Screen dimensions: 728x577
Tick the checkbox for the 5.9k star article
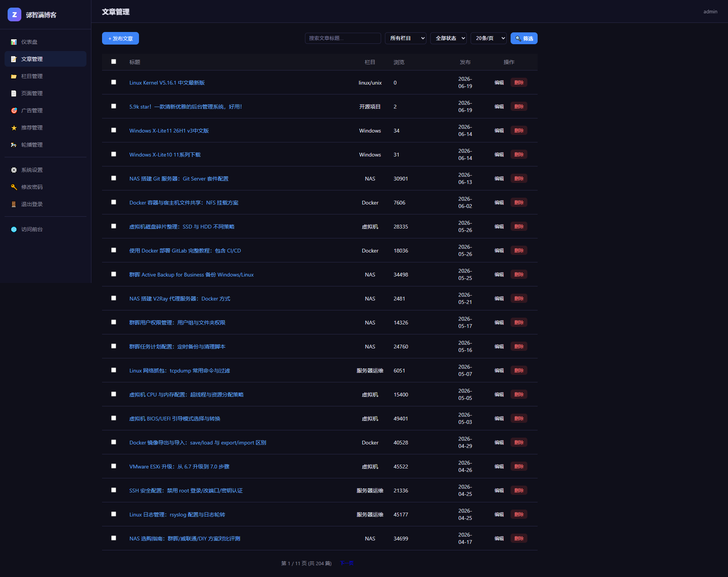pos(113,106)
